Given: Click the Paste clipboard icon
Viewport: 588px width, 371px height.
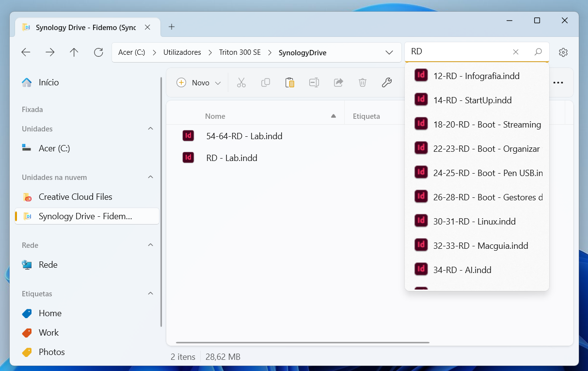Looking at the screenshot, I should pos(290,83).
